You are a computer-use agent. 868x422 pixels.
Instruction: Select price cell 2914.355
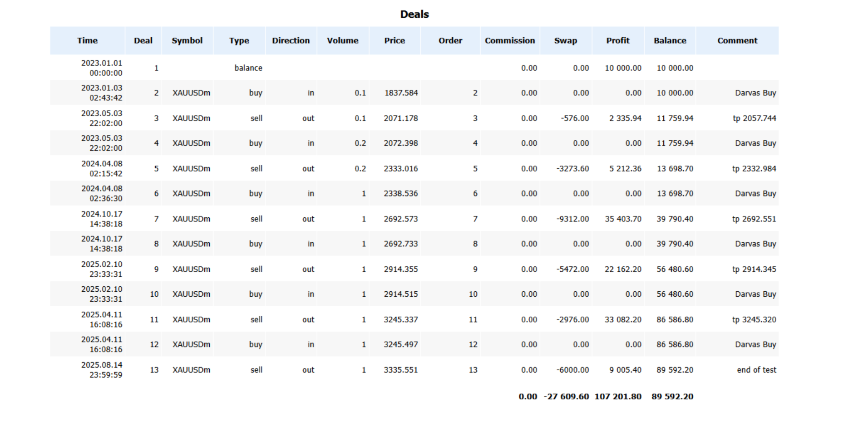401,270
